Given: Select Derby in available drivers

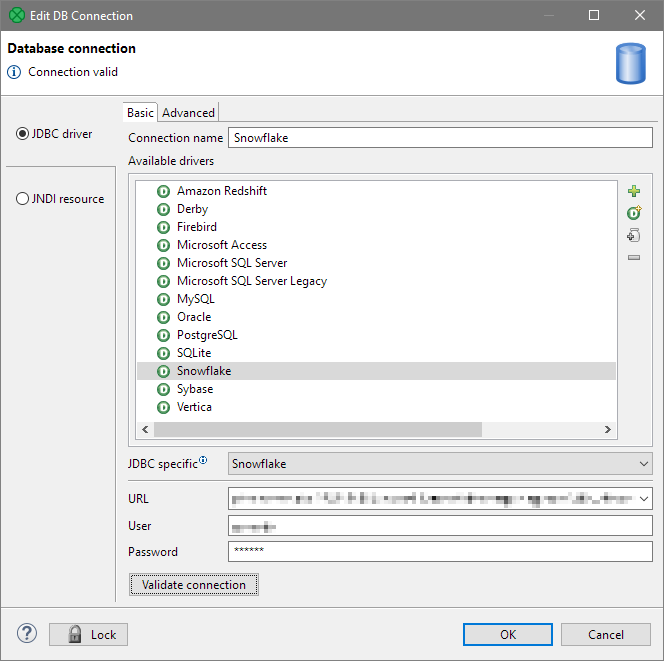Looking at the screenshot, I should click(192, 209).
